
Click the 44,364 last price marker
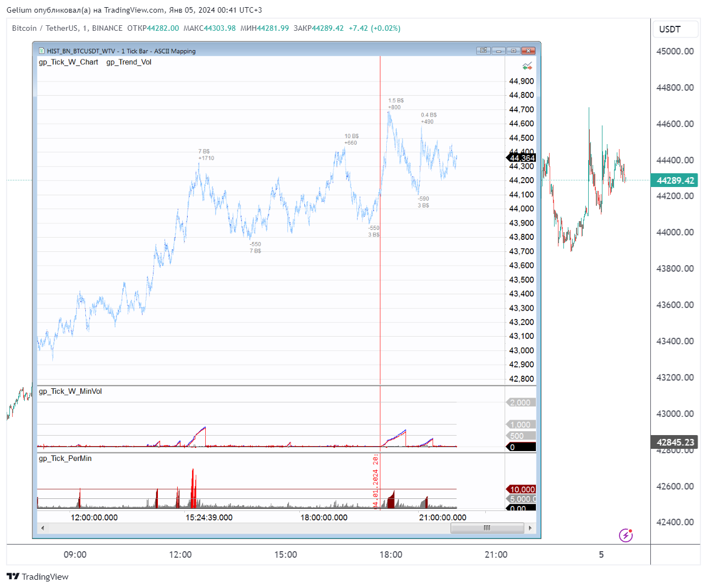521,158
